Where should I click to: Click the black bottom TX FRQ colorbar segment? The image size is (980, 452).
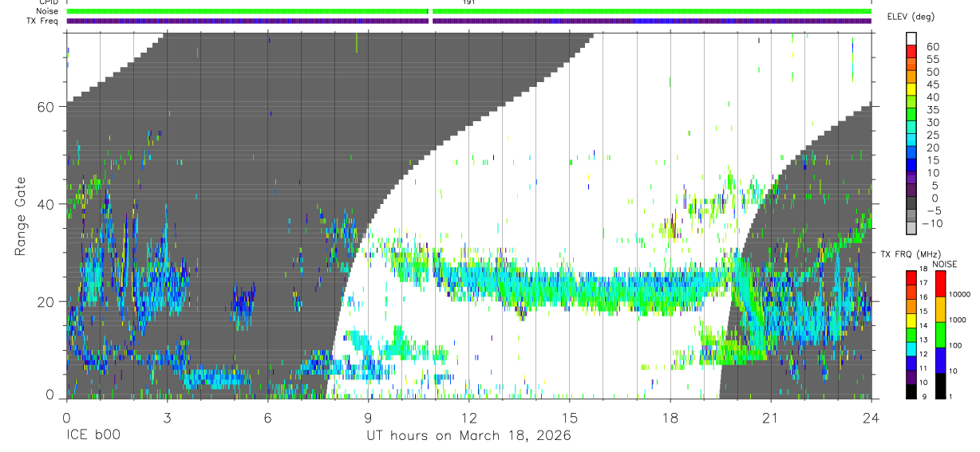910,391
